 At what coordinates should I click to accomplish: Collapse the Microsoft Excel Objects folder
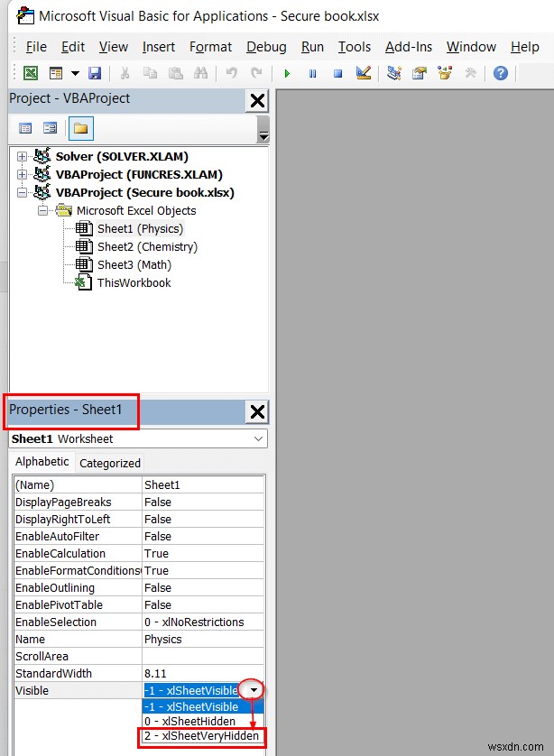point(43,211)
